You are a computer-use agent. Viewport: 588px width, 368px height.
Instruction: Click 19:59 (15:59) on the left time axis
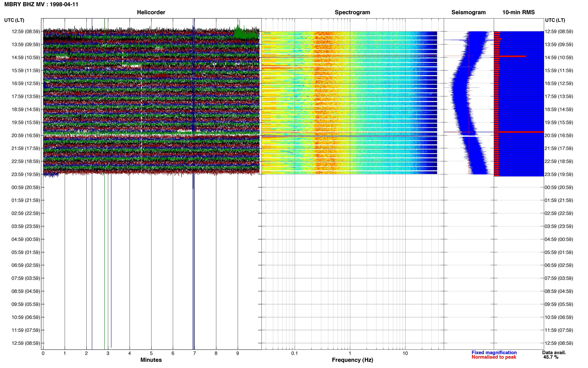pos(26,122)
